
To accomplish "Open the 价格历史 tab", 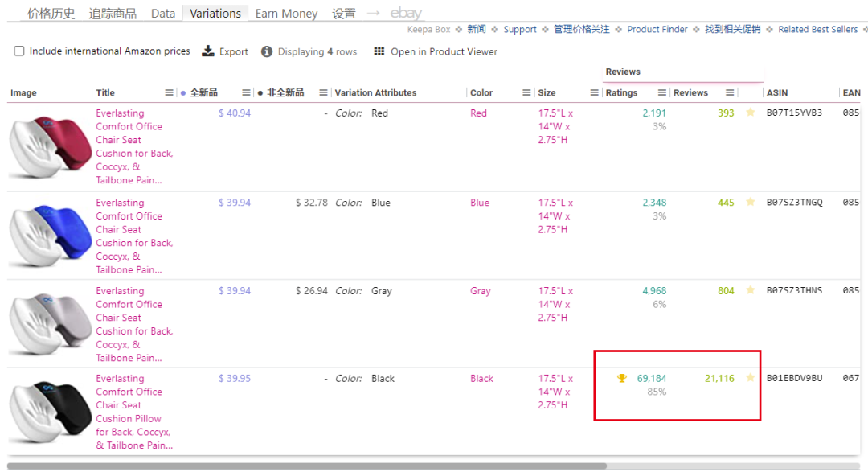I will click(51, 14).
